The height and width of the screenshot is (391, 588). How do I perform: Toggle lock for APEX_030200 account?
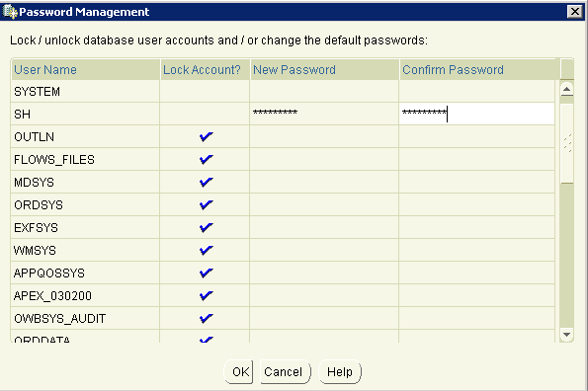click(206, 296)
